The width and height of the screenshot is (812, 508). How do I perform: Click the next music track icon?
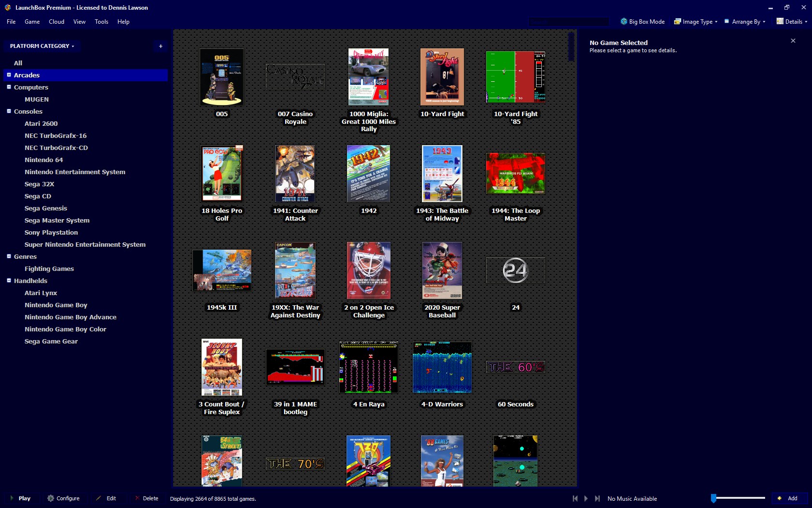[x=597, y=498]
